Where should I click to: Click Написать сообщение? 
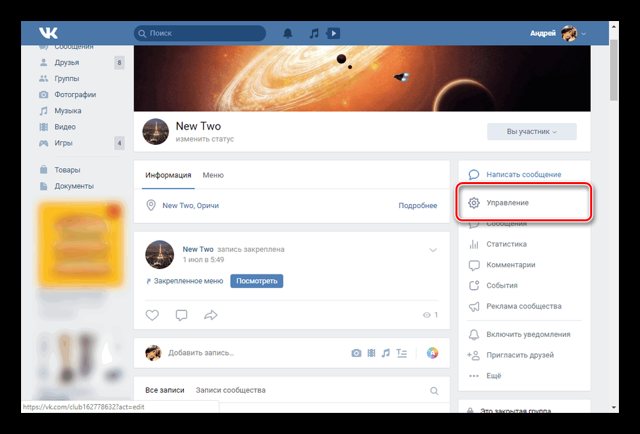click(x=524, y=174)
